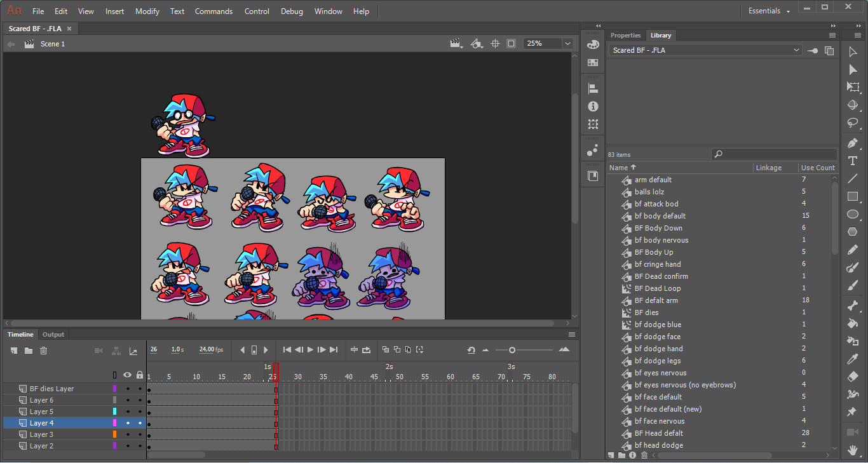Choose the Free Transform tool
Viewport: 868px width, 463px height.
853,87
